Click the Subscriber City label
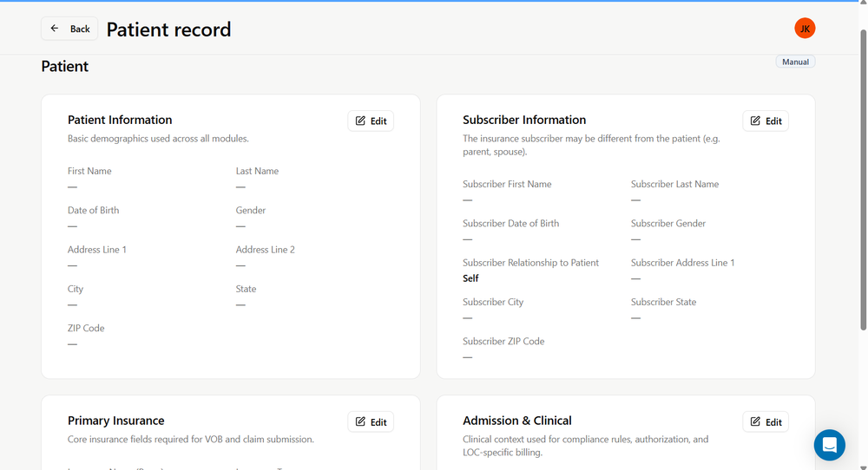868x470 pixels. (493, 302)
